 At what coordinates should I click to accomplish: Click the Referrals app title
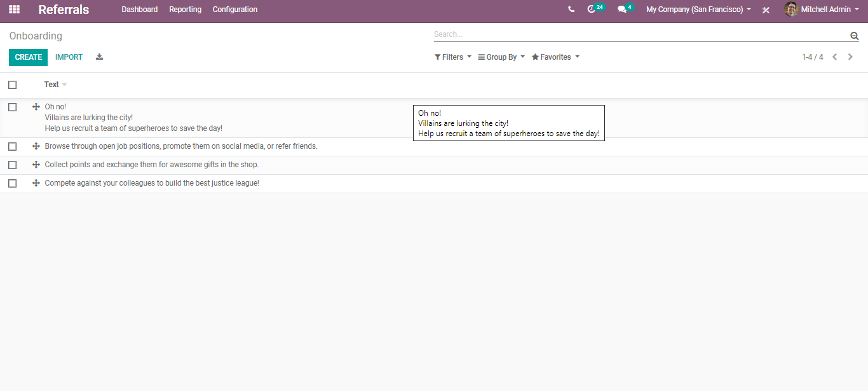pos(64,10)
